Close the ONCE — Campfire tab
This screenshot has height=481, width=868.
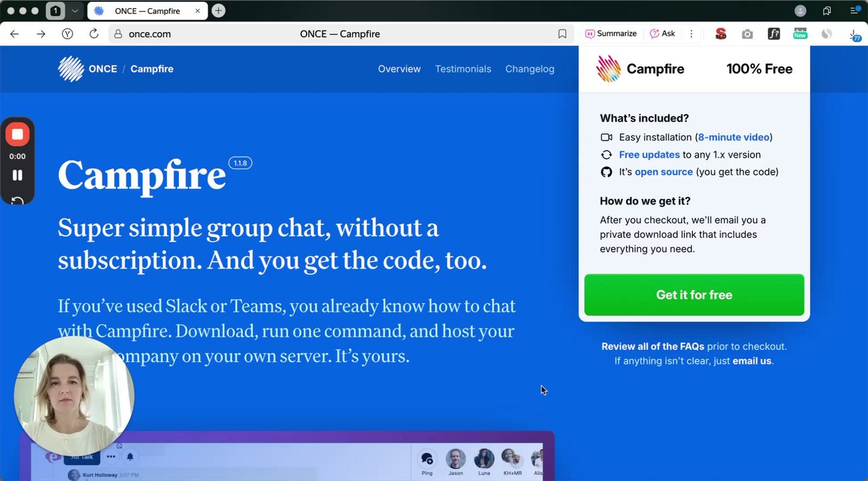[198, 11]
